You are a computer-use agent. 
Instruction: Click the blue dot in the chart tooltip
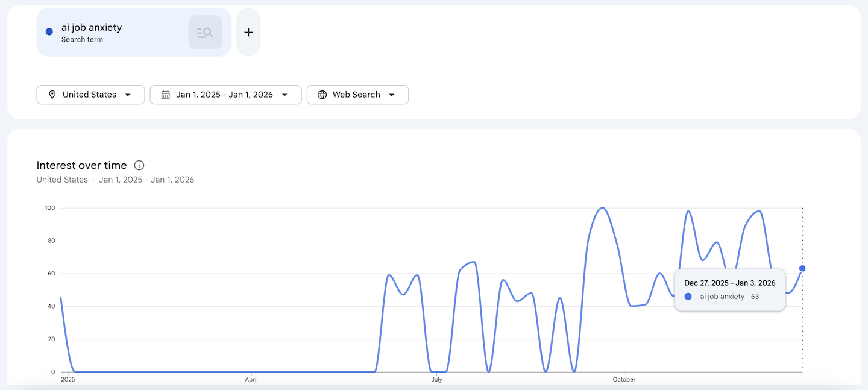pos(688,297)
